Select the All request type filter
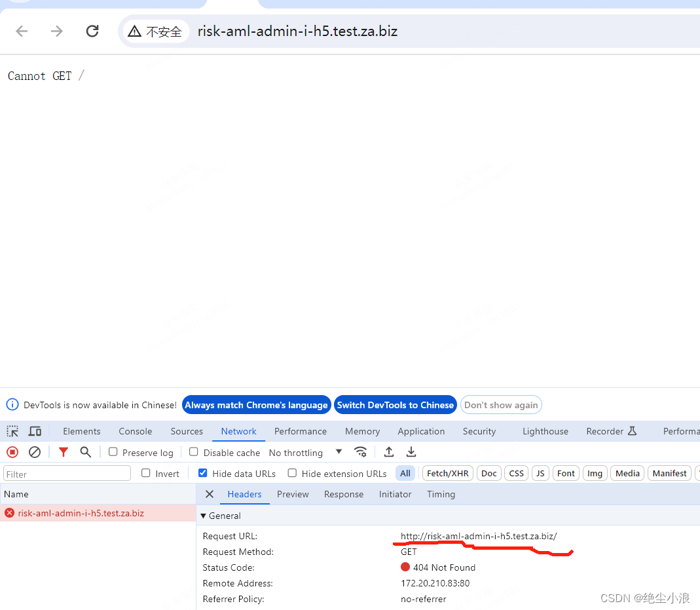Viewport: 700px width, 610px height. 405,473
